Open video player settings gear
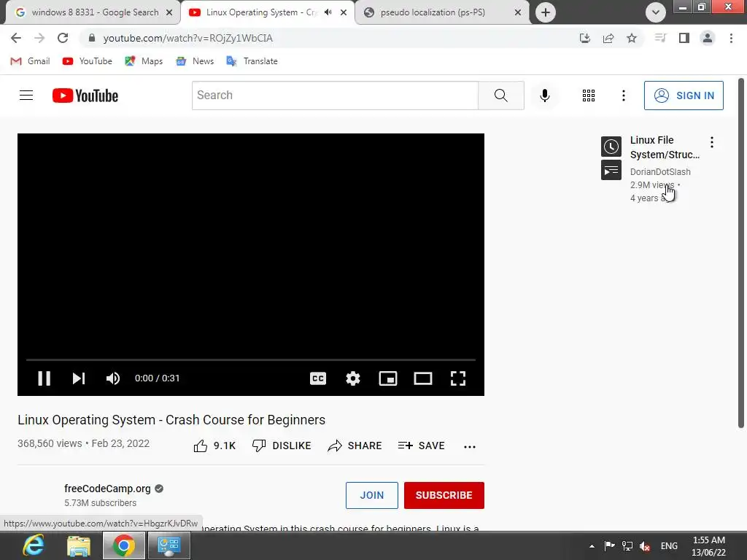 click(x=353, y=378)
